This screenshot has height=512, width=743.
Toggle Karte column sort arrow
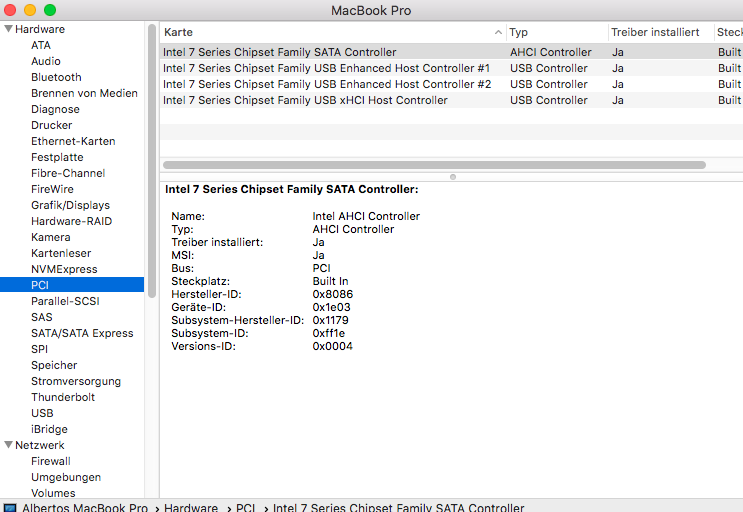pyautogui.click(x=498, y=32)
